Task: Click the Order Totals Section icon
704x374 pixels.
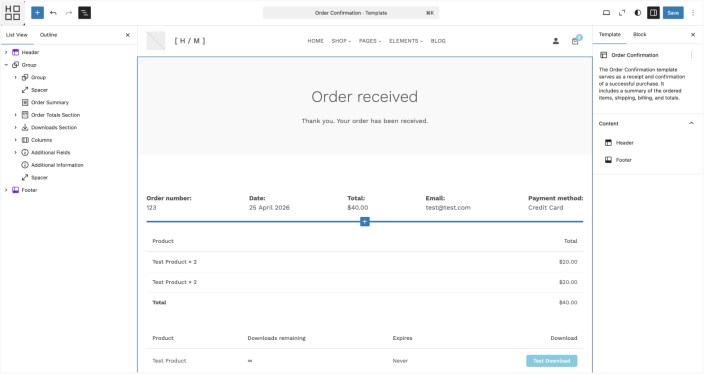Action: [x=25, y=115]
